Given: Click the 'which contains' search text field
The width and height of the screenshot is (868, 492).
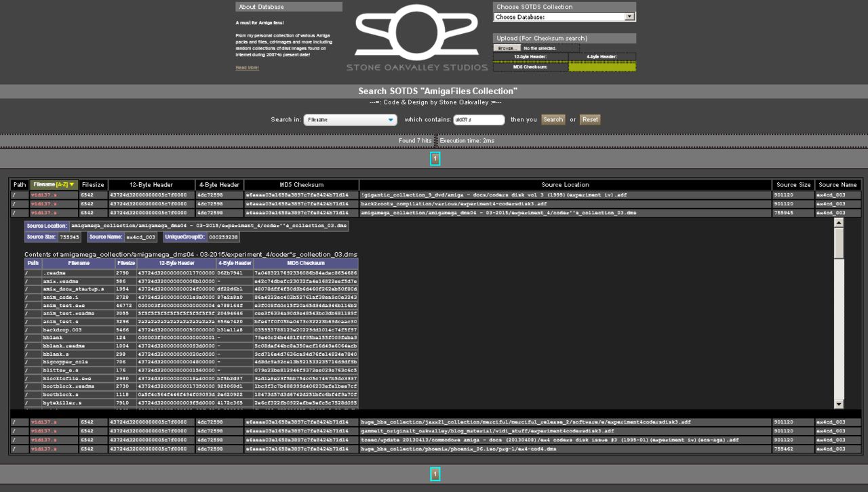Looking at the screenshot, I should pyautogui.click(x=479, y=120).
